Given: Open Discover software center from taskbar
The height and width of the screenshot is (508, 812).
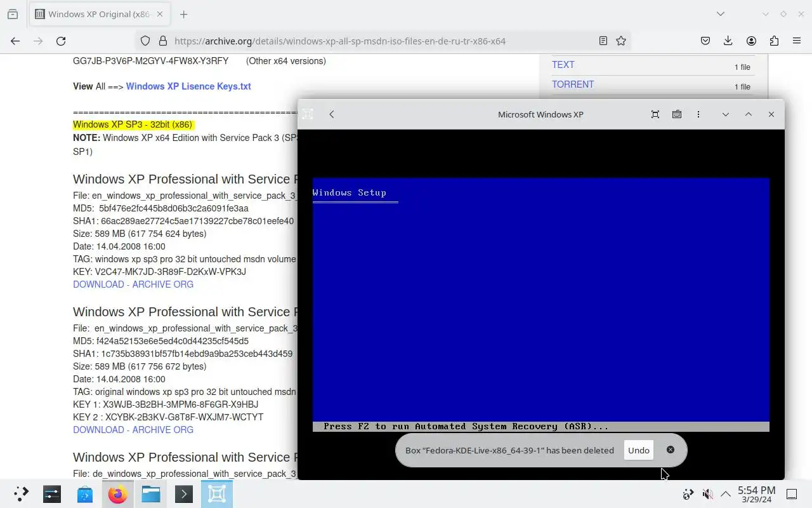Looking at the screenshot, I should click(x=85, y=494).
